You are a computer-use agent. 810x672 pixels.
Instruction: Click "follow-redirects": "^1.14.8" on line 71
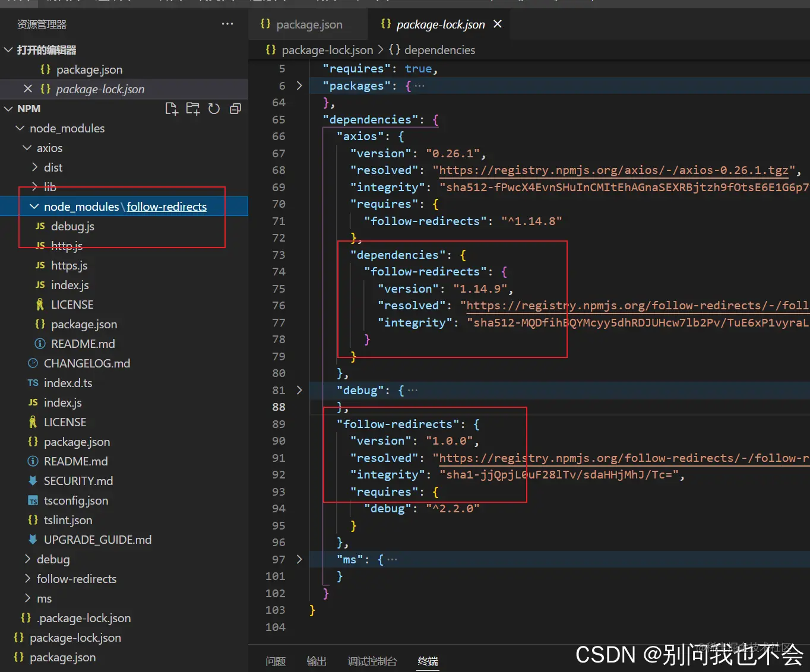[463, 221]
